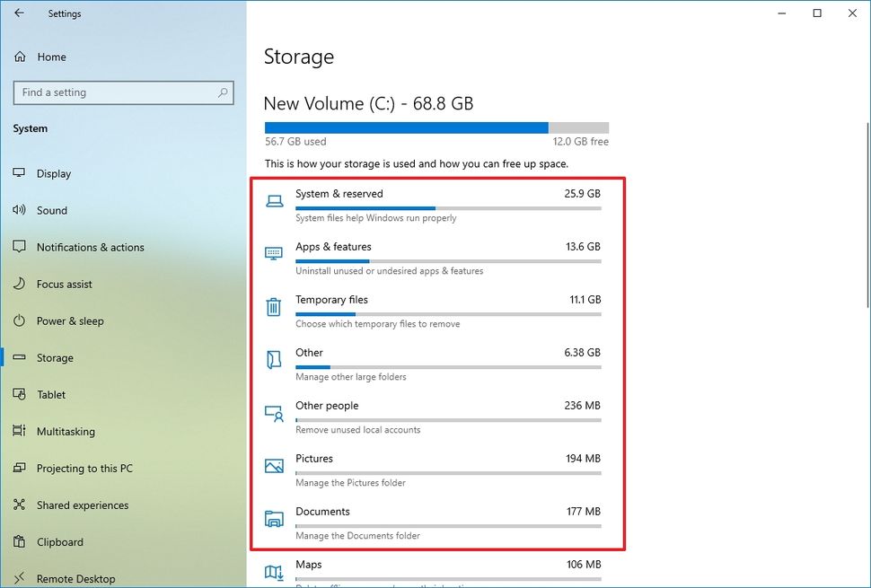Click the Power & sleep icon

[x=20, y=320]
